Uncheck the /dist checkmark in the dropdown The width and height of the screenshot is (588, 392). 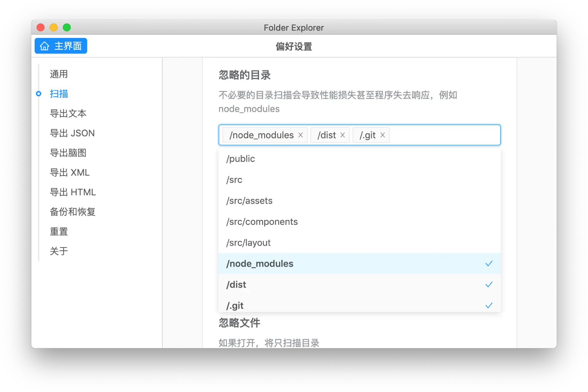pyautogui.click(x=489, y=285)
